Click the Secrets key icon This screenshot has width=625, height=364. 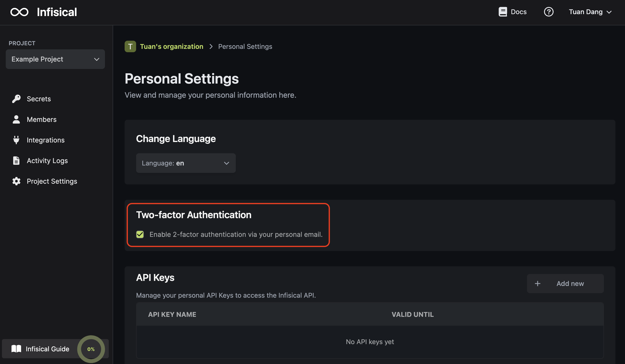point(16,99)
